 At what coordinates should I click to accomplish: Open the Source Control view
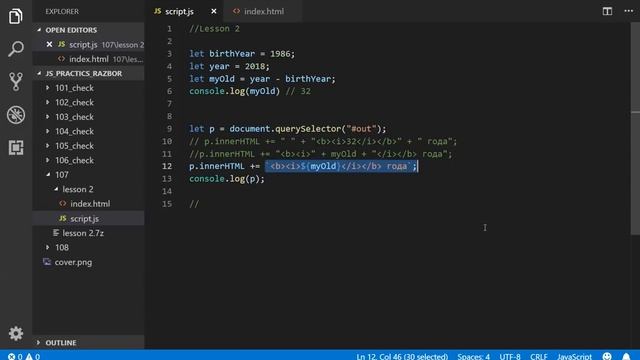(16, 82)
